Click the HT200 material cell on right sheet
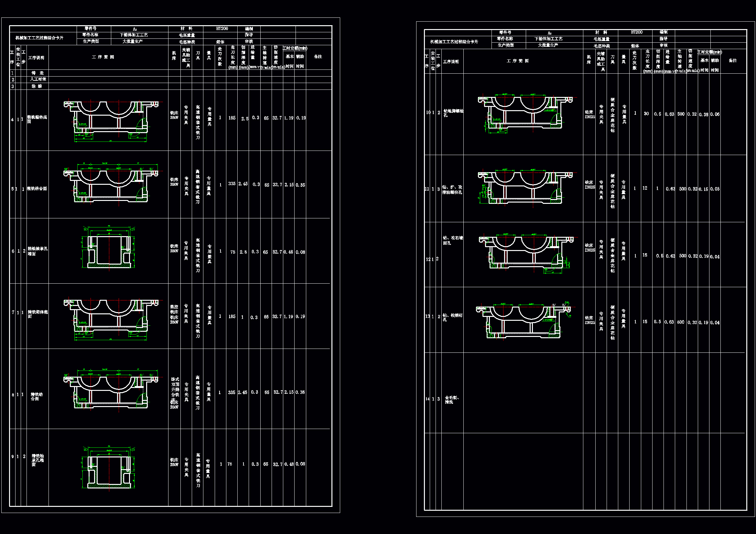The width and height of the screenshot is (756, 534). (636, 32)
